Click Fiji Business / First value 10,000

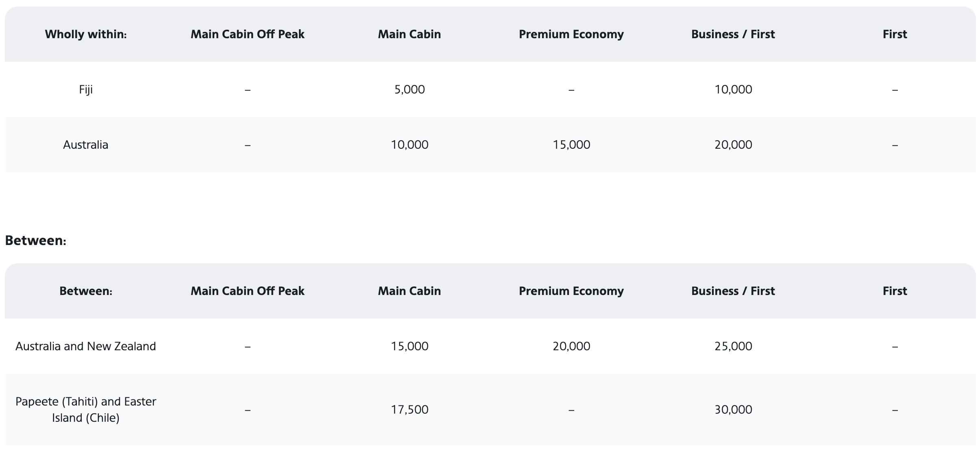733,89
